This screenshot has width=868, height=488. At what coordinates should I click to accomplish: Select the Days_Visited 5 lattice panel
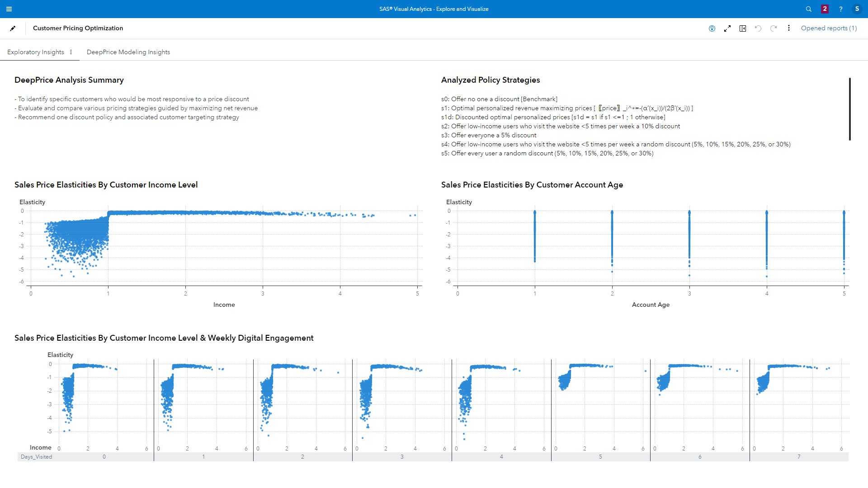click(600, 402)
